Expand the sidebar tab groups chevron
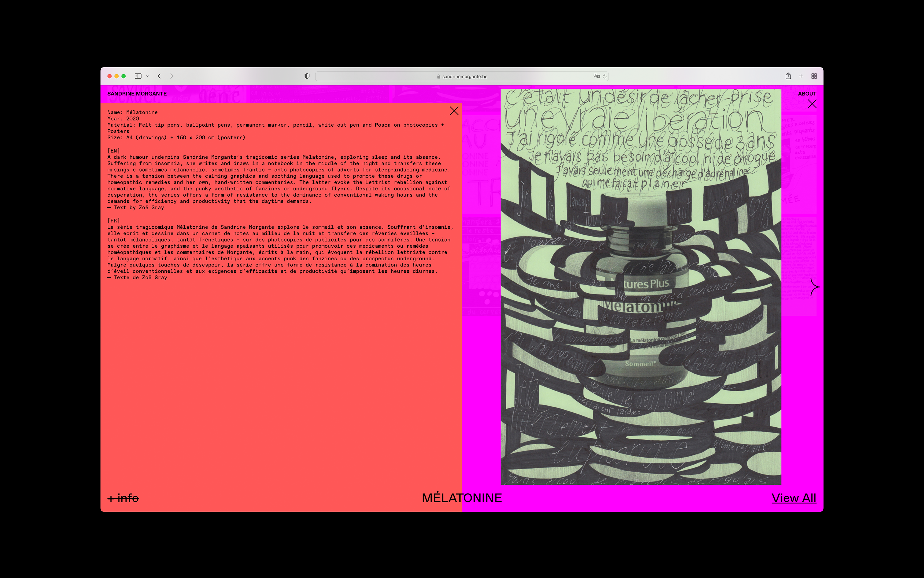Image resolution: width=924 pixels, height=578 pixels. pyautogui.click(x=147, y=76)
